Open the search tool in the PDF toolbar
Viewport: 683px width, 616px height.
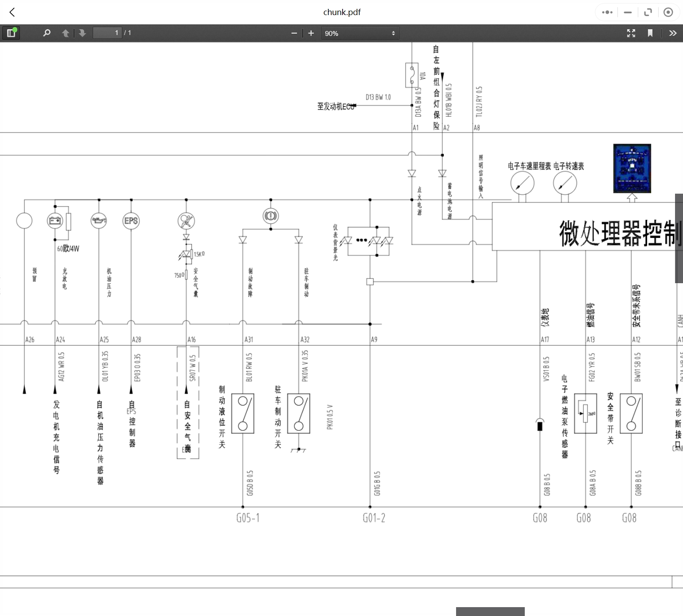pyautogui.click(x=46, y=33)
